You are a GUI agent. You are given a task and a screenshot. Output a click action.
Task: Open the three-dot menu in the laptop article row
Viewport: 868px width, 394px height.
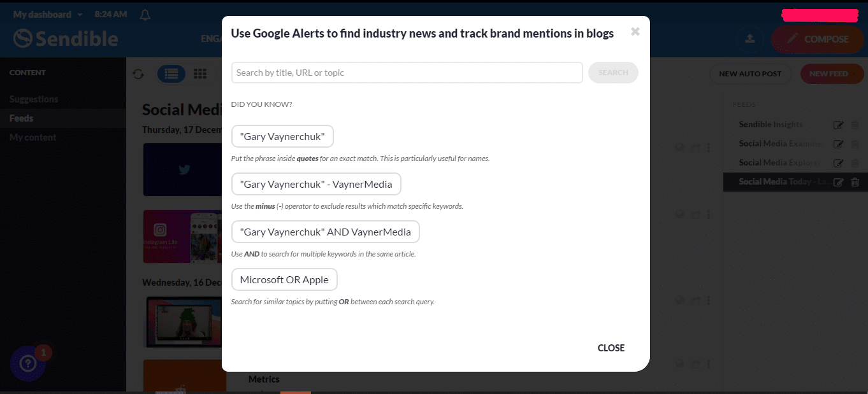[x=709, y=300]
